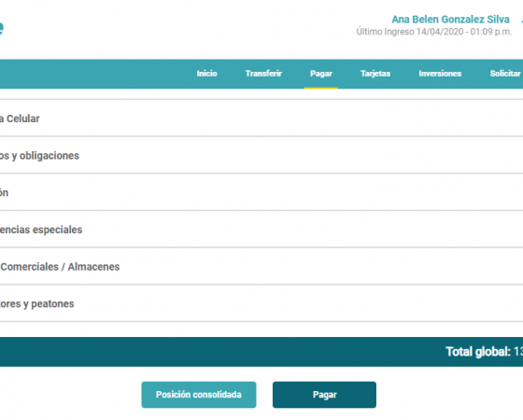
Task: Click the partially visible icon beside the user name
Action: pyautogui.click(x=522, y=20)
